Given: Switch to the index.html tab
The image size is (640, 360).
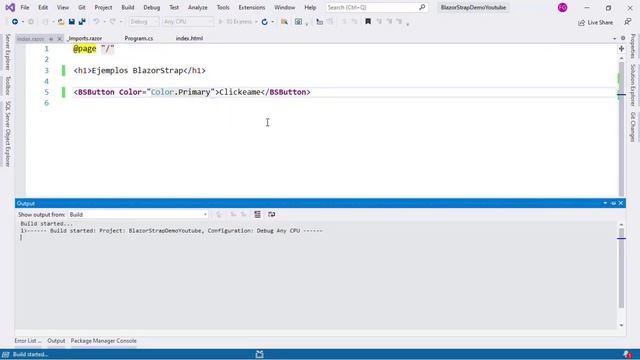Looking at the screenshot, I should (x=189, y=38).
